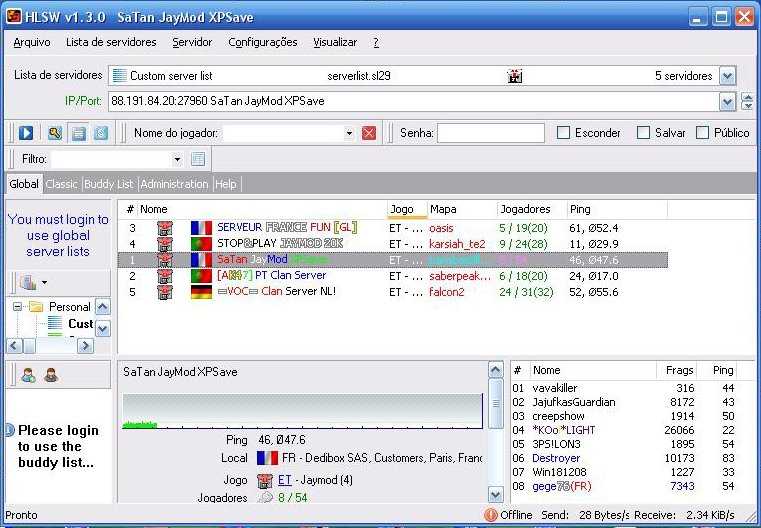Open the Arquivo menu
The image size is (761, 528).
point(32,42)
